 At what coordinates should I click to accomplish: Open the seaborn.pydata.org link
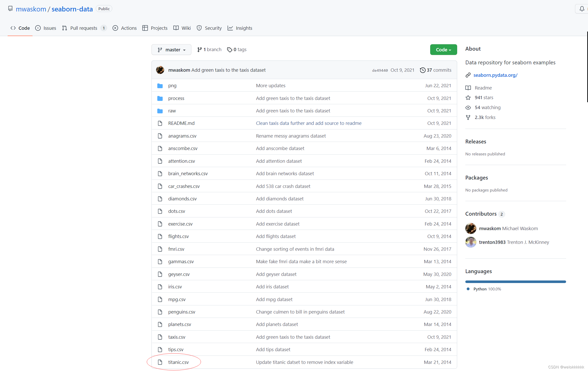pos(495,75)
